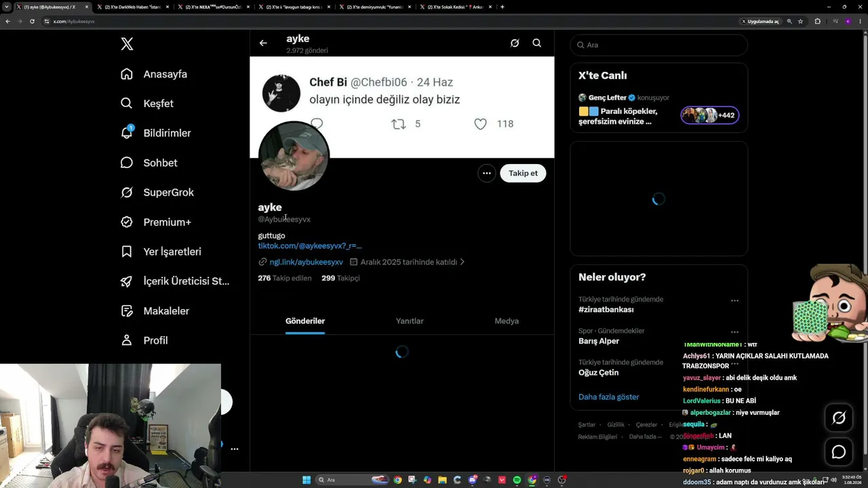Click the Sohbet speech bubble icon
Image resolution: width=868 pixels, height=488 pixels.
coord(127,163)
